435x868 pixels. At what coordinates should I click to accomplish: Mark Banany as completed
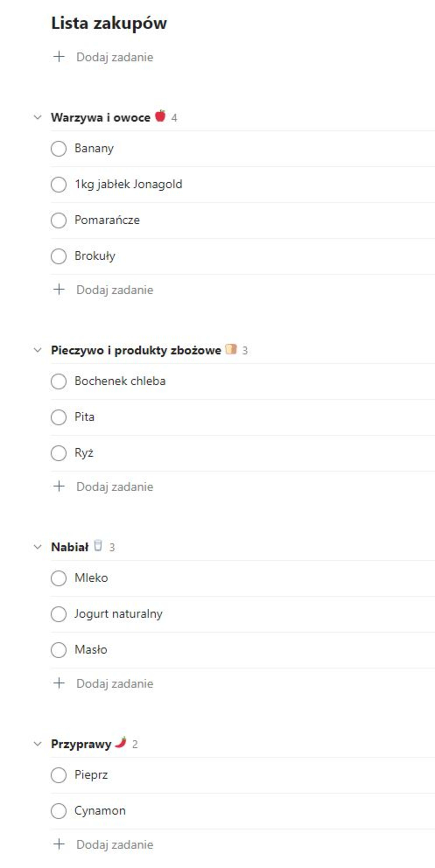[59, 149]
